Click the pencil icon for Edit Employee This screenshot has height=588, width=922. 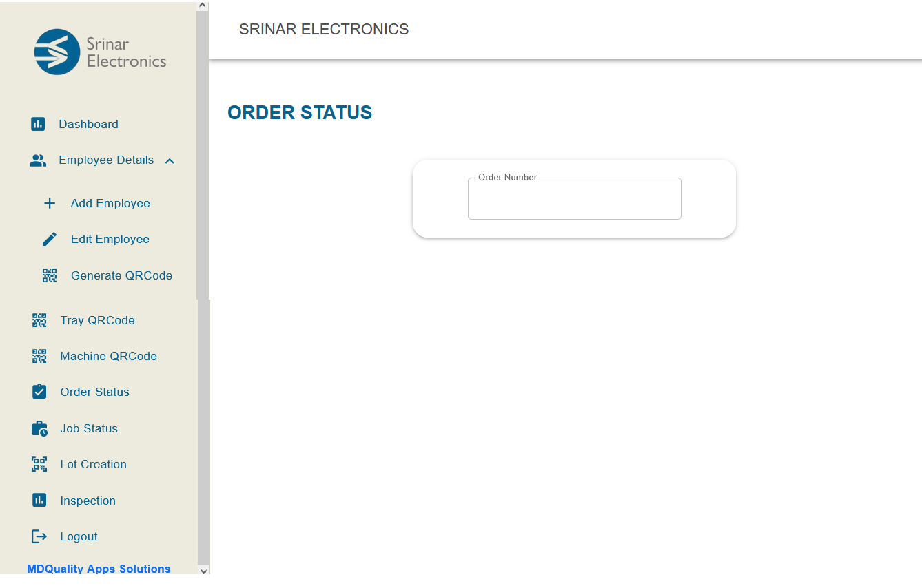click(x=50, y=240)
